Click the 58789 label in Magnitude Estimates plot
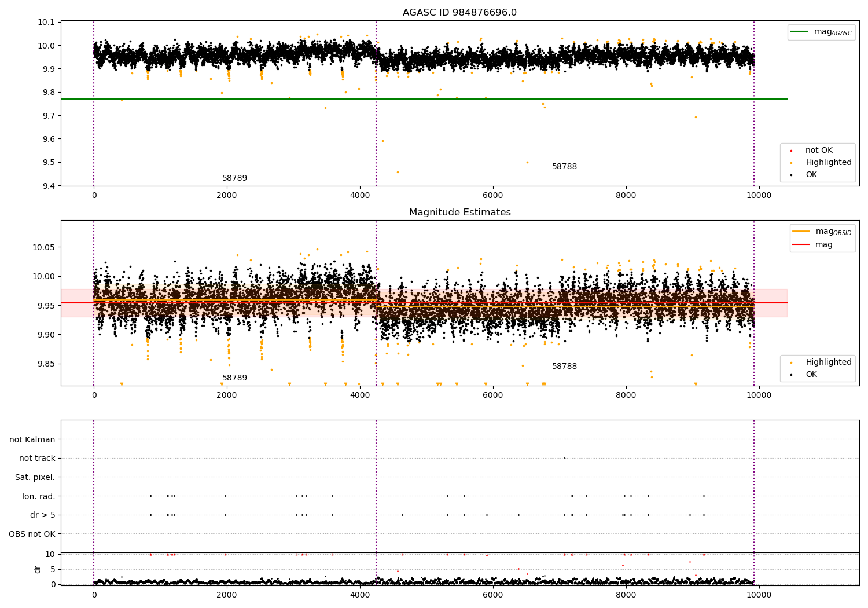This screenshot has height=608, width=868. click(234, 378)
